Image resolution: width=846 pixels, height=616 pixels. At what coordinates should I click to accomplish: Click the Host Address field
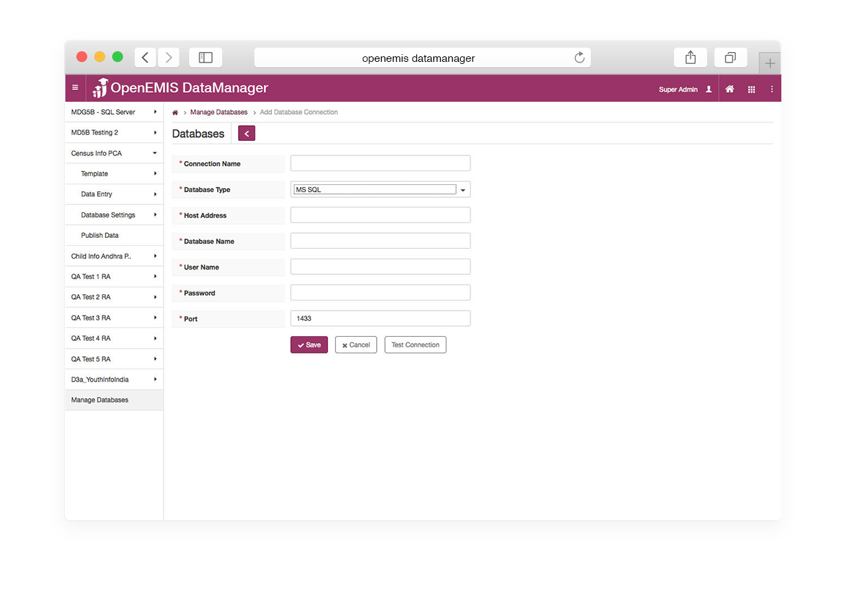click(380, 215)
